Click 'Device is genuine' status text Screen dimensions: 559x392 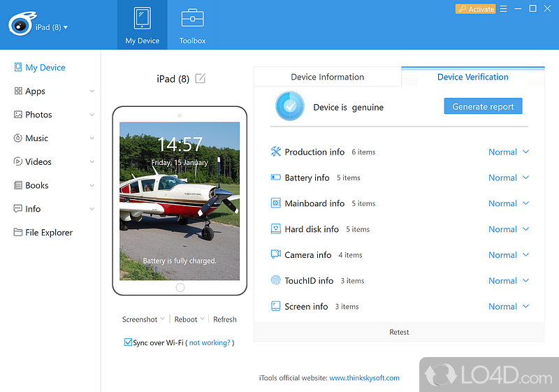[x=348, y=108]
